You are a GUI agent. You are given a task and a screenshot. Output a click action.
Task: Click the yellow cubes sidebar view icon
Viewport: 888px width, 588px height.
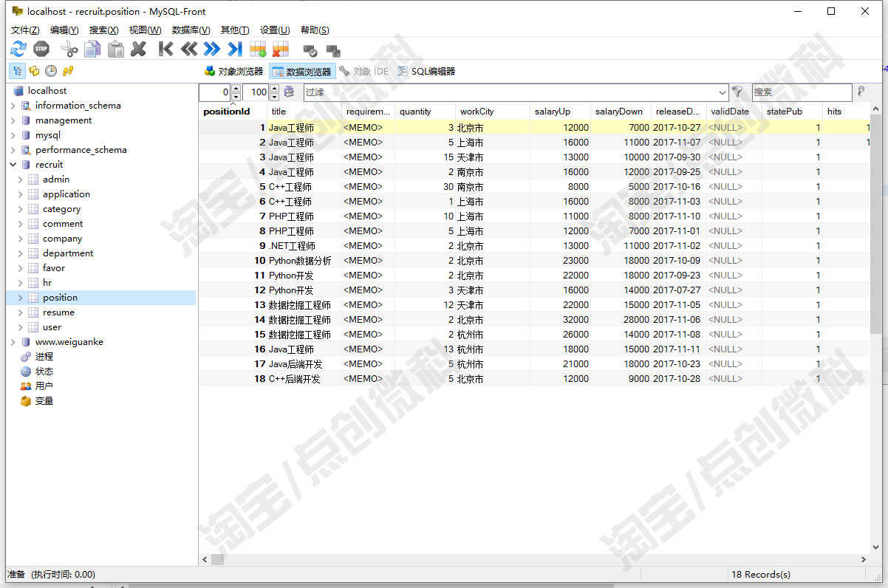(34, 71)
